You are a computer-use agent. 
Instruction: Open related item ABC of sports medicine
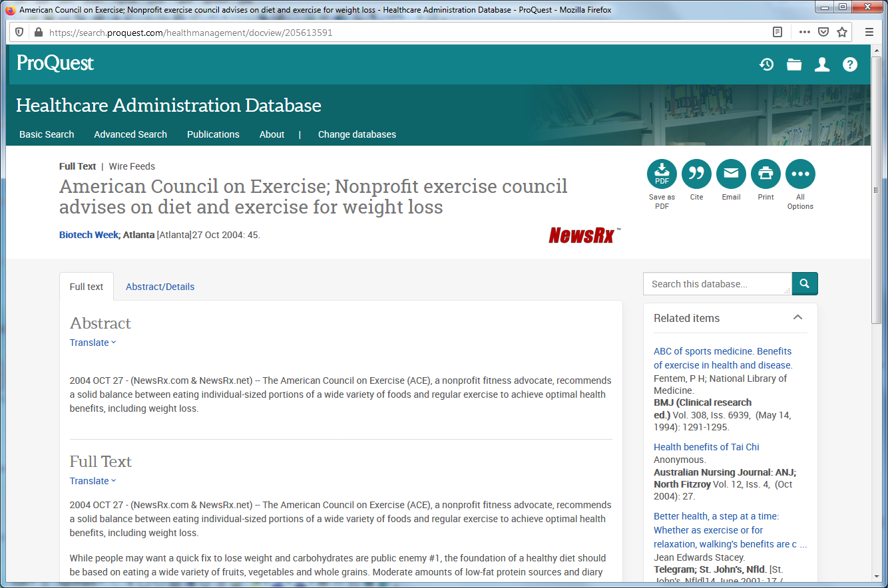(x=723, y=358)
